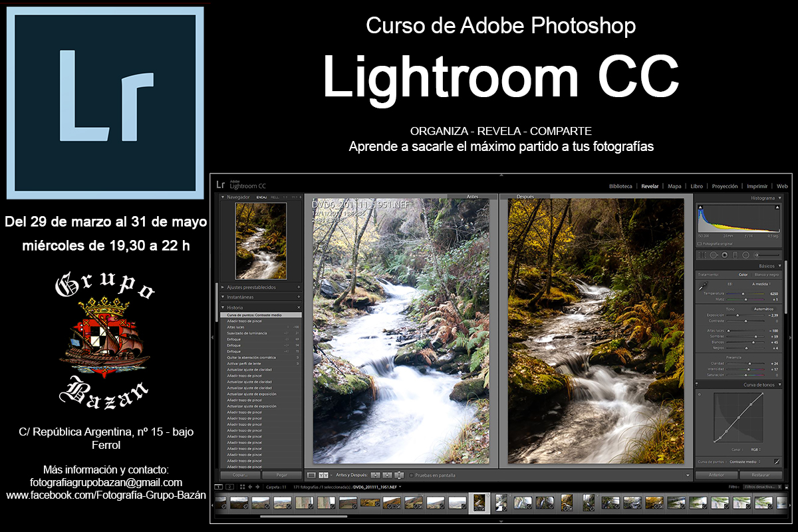Select the Red Eye Correction tool icon
This screenshot has height=532, width=798.
724,255
